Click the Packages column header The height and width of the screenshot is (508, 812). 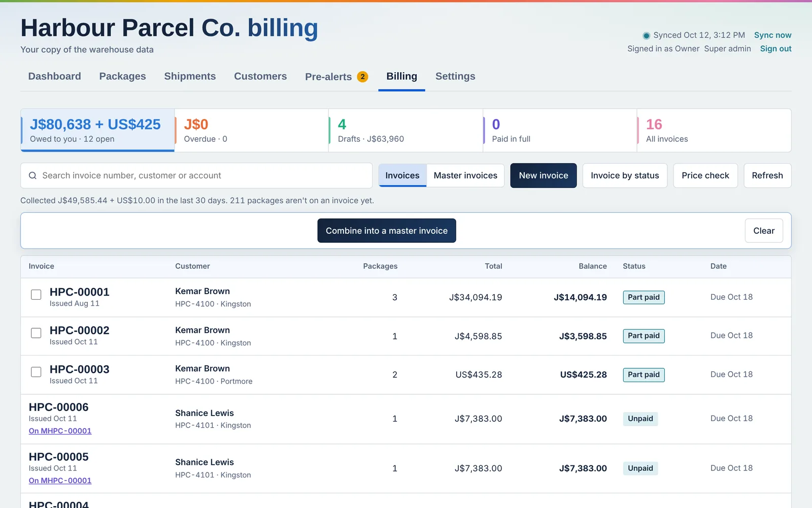pos(380,266)
